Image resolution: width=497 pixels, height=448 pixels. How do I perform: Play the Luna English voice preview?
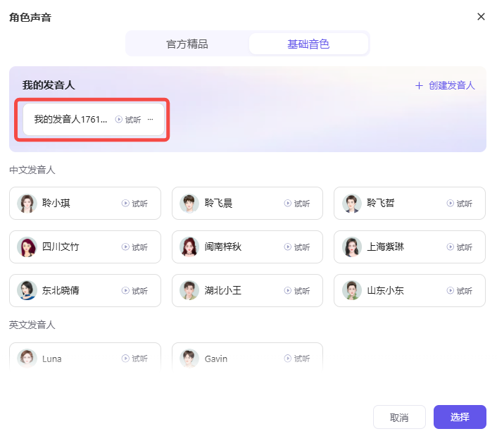(134, 359)
